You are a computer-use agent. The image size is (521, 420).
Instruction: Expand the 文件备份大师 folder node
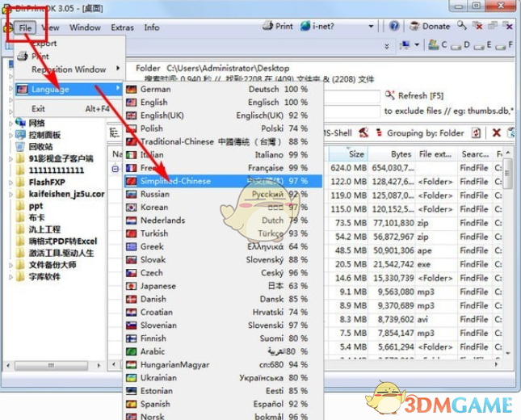11,265
